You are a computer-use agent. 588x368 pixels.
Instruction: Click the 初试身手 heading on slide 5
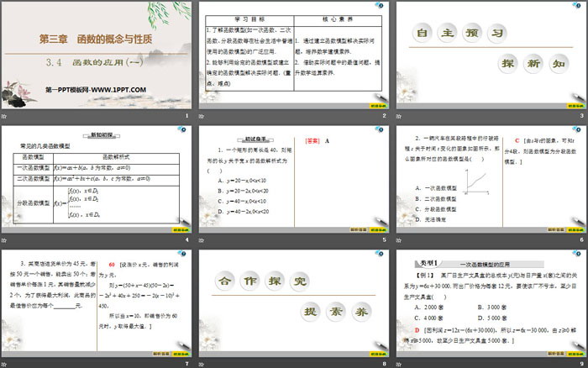coord(255,139)
